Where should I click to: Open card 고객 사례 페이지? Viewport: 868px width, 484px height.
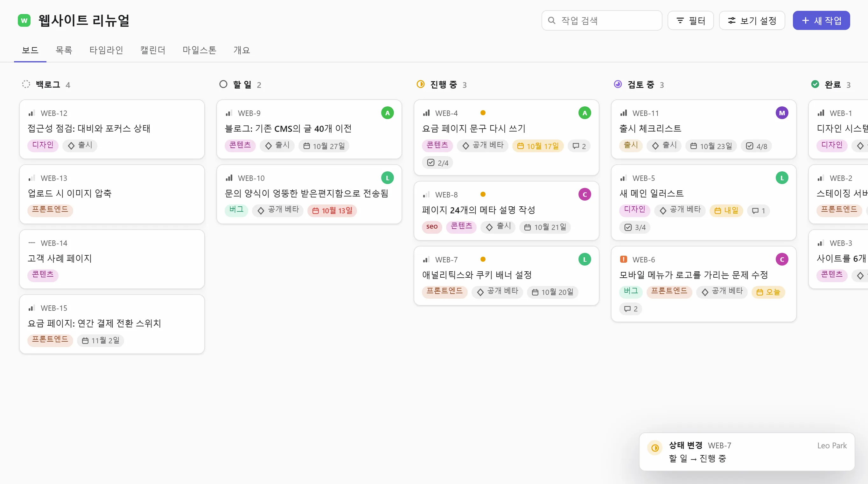click(x=112, y=260)
